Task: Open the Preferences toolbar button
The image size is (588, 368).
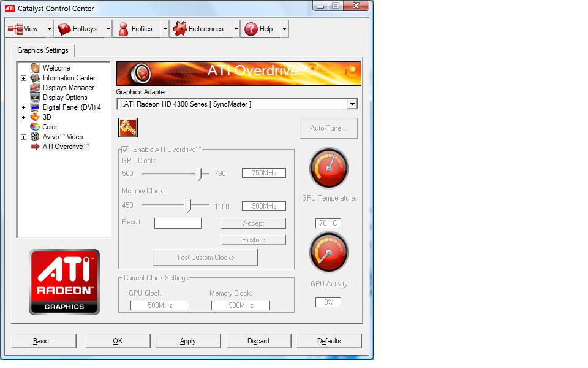Action: (x=200, y=29)
